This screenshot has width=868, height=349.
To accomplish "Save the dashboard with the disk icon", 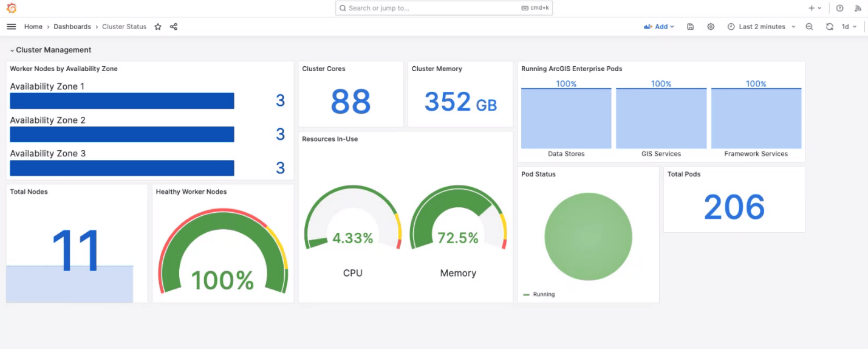I will pyautogui.click(x=691, y=27).
